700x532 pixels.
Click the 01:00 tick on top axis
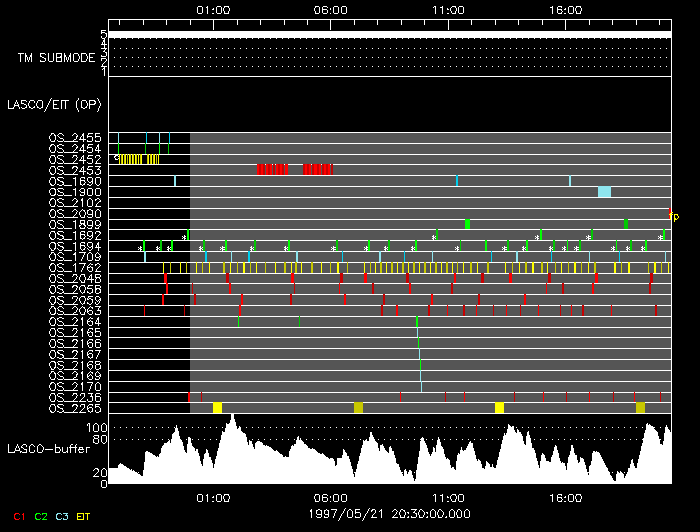pyautogui.click(x=213, y=10)
